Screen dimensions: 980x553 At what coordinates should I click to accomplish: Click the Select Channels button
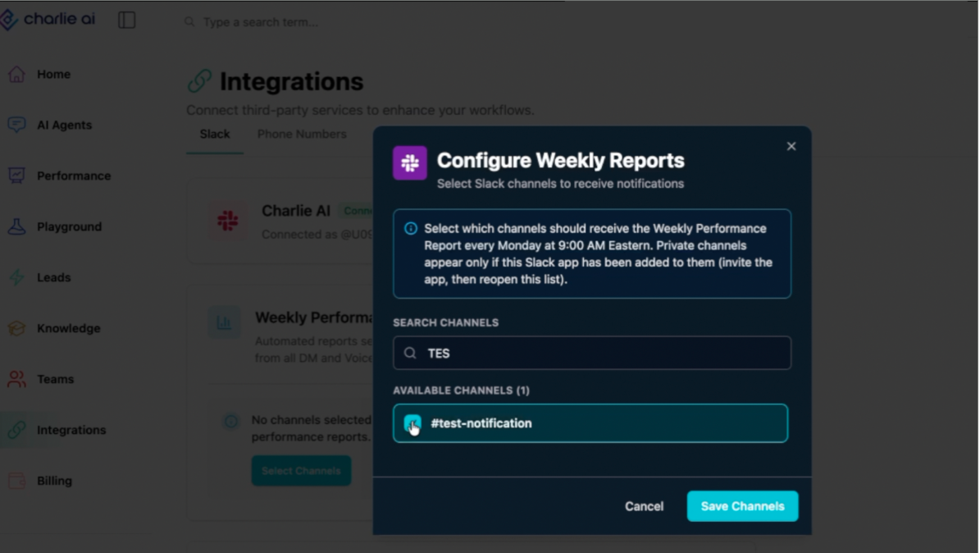[301, 470]
